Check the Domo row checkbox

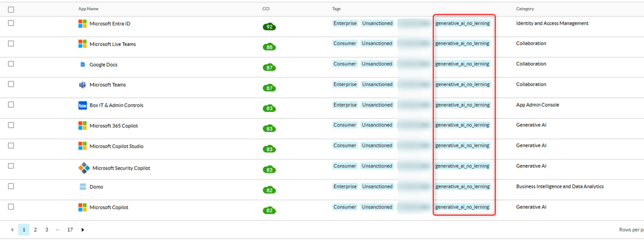[x=11, y=186]
